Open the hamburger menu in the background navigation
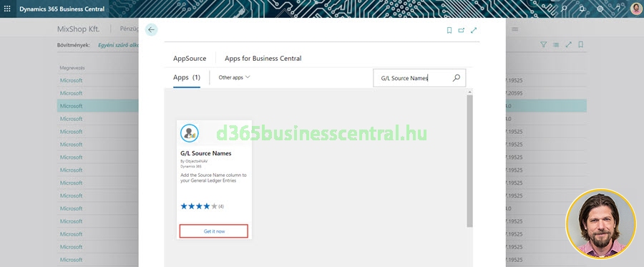 click(514, 29)
